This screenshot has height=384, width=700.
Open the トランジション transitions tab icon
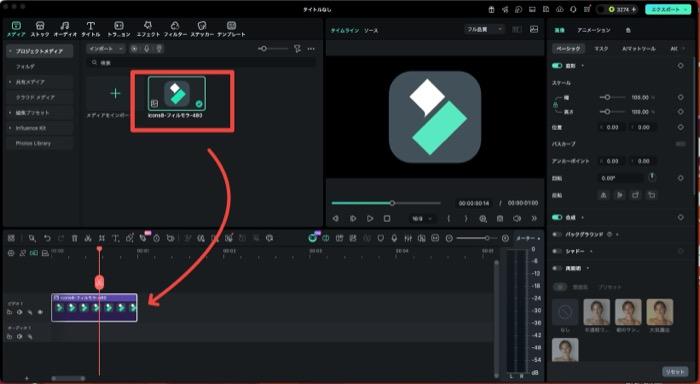click(119, 25)
